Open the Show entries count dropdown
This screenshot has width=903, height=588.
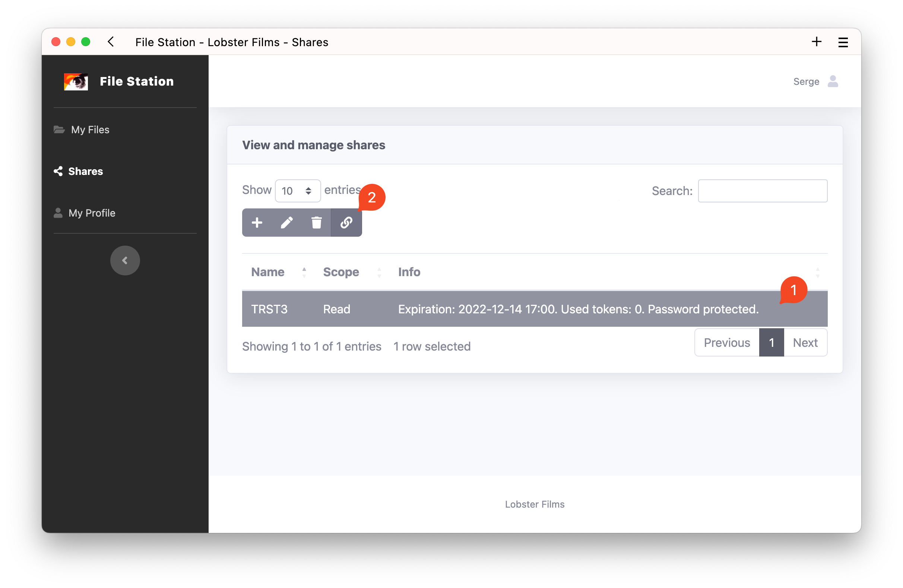tap(297, 191)
